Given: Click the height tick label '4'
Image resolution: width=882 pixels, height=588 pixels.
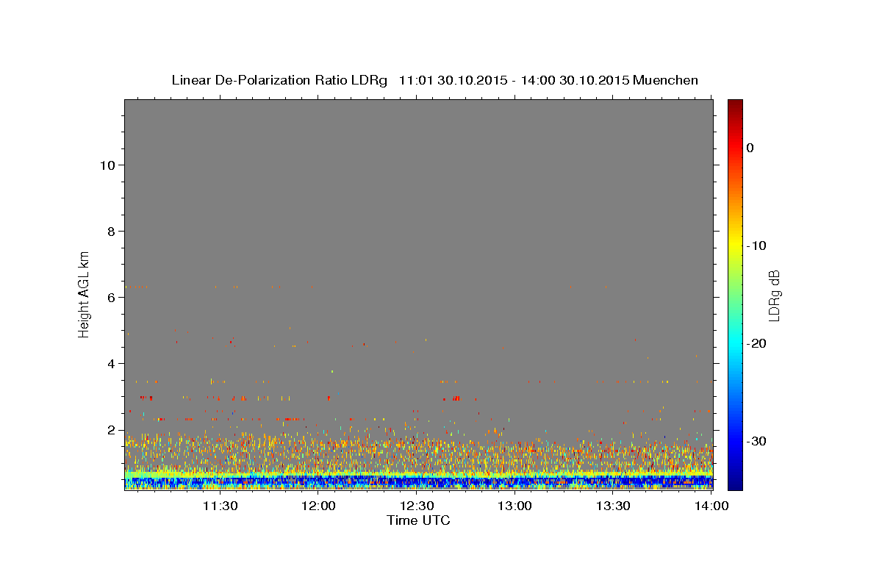Looking at the screenshot, I should click(110, 364).
